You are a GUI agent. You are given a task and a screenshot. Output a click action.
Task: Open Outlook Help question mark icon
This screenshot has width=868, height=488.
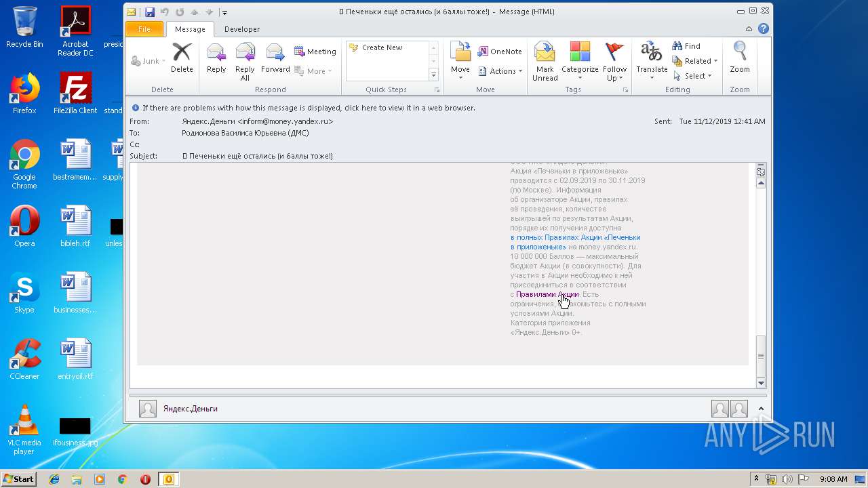point(764,29)
